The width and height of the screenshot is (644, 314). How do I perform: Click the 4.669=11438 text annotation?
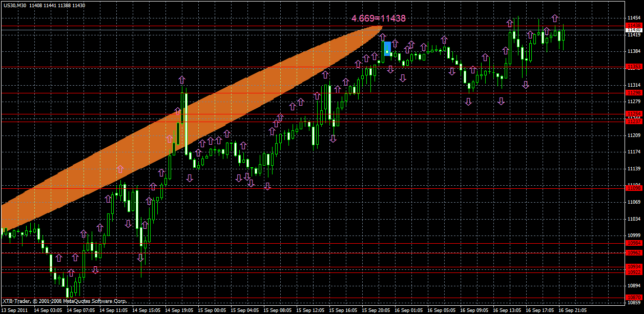coord(379,18)
